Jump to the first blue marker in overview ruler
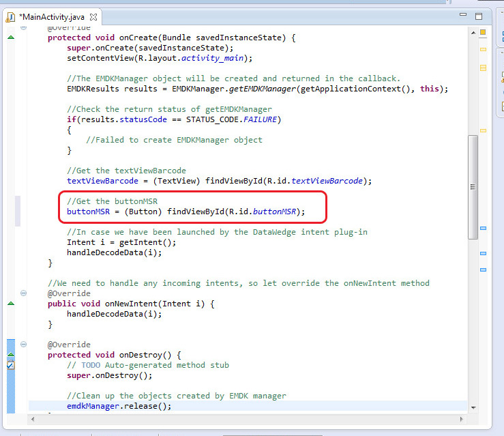The width and height of the screenshot is (504, 436). (483, 228)
